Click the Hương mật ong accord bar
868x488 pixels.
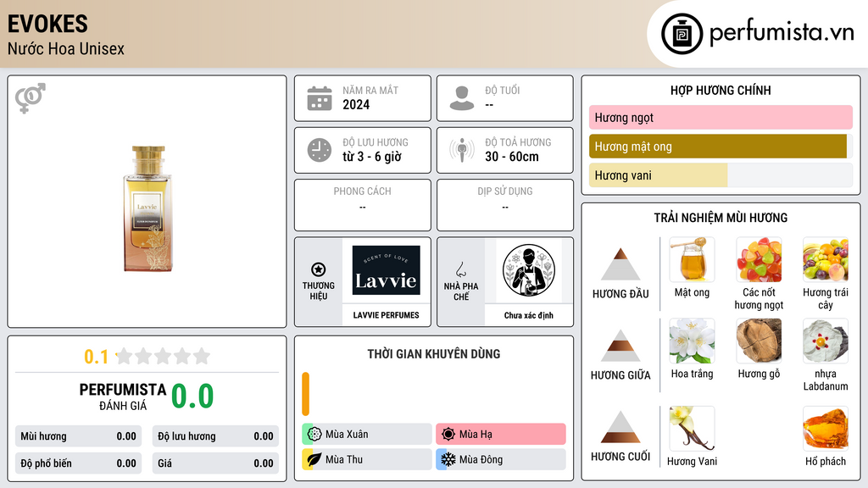(721, 147)
